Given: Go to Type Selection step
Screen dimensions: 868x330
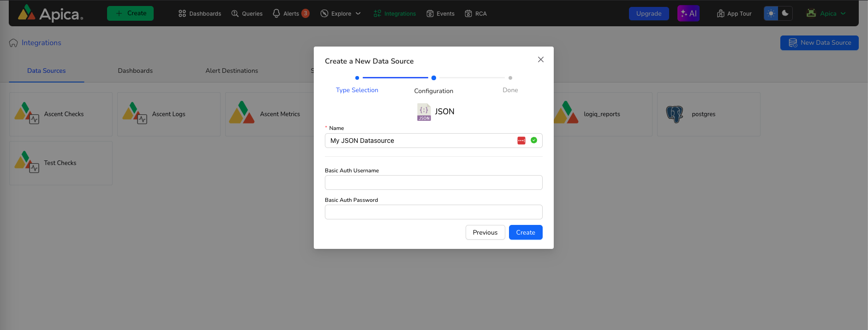Looking at the screenshot, I should click(357, 90).
